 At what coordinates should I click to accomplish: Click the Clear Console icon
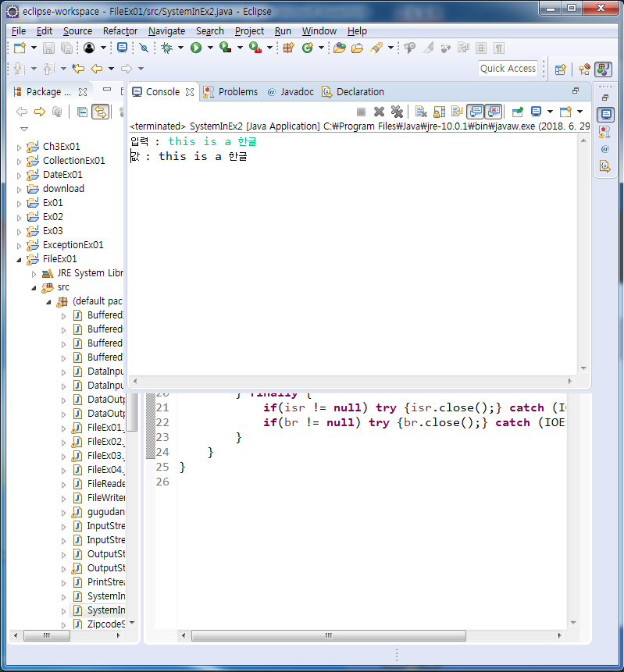(421, 112)
